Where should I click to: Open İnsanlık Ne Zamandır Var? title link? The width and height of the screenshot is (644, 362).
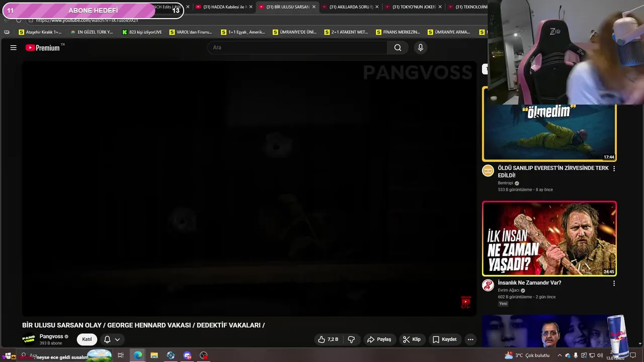tap(529, 283)
